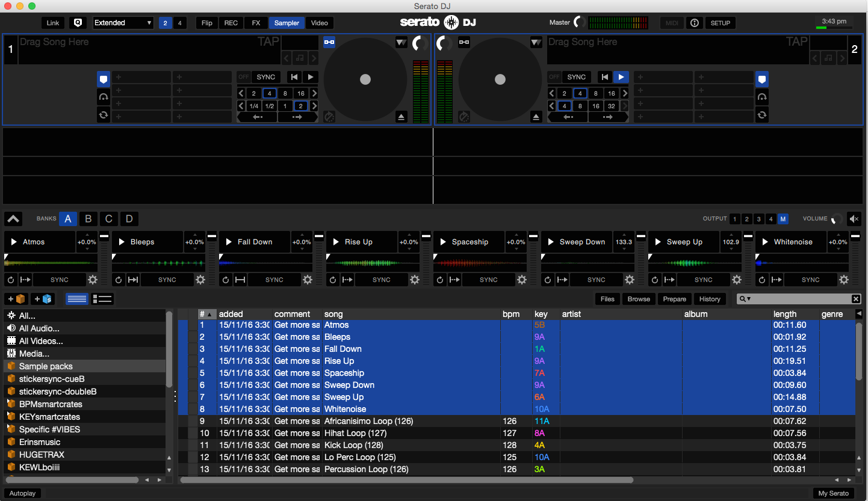This screenshot has height=501, width=868.
Task: Open settings gear for Atmos sample slot
Action: pos(93,280)
